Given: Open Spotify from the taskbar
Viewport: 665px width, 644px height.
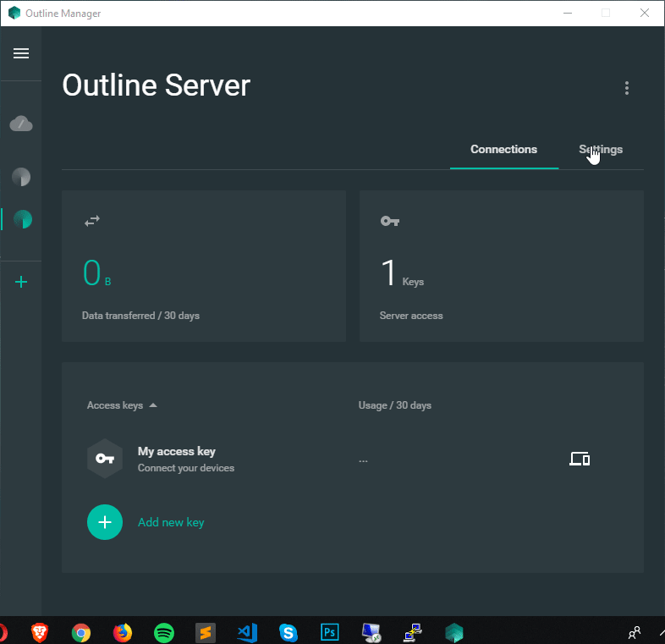Looking at the screenshot, I should [x=164, y=633].
